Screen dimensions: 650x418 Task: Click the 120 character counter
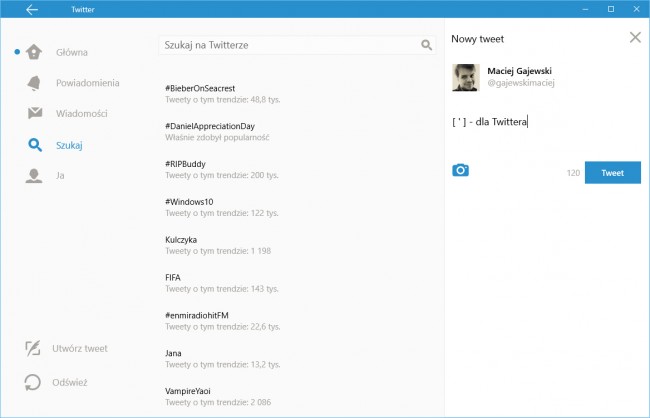click(x=573, y=173)
